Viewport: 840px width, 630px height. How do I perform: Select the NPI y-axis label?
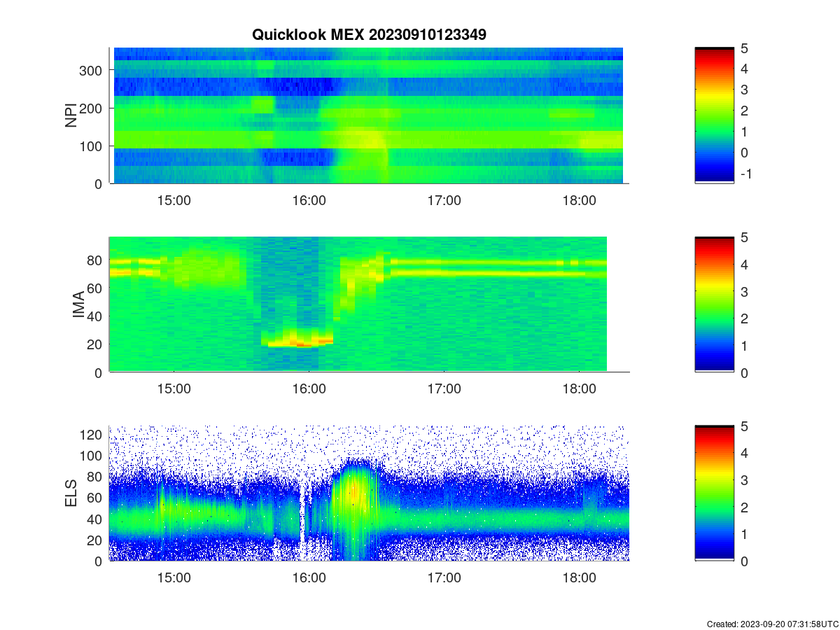point(71,115)
